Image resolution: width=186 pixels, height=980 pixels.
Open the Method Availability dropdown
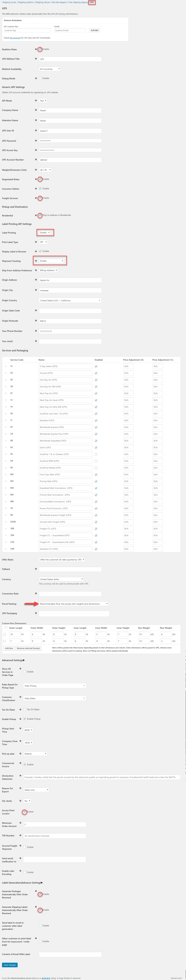pos(50,69)
